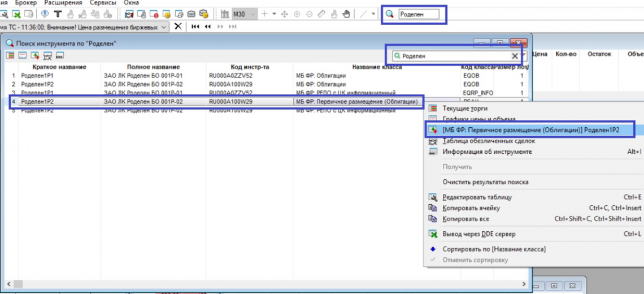Click Очистить результаты поиска in context menu
The width and height of the screenshot is (644, 294).
(485, 182)
